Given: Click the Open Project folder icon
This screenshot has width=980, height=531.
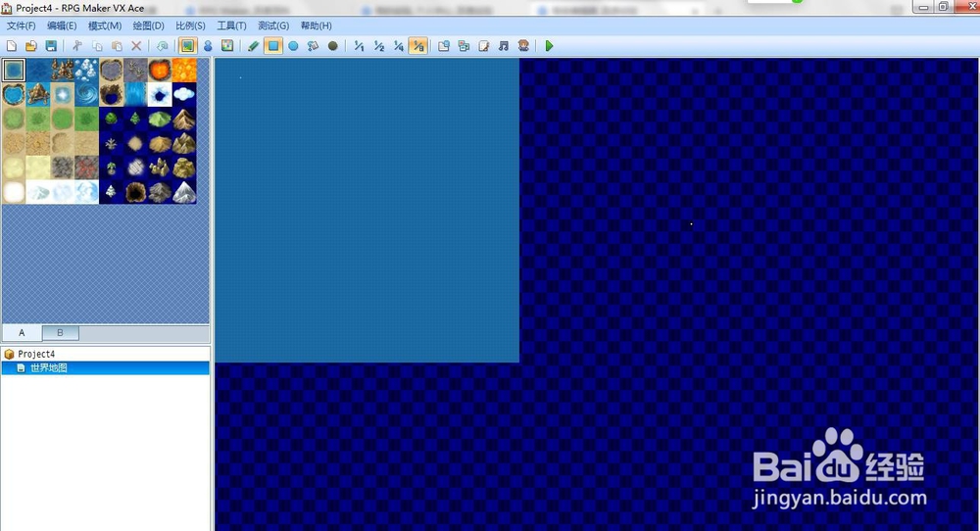Looking at the screenshot, I should point(31,46).
